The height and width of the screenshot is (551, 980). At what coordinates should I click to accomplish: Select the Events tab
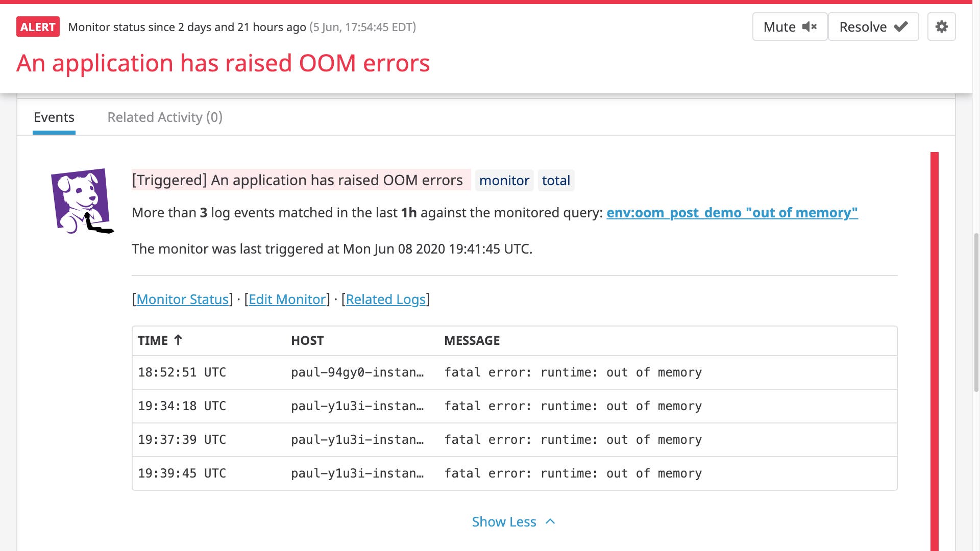point(54,117)
